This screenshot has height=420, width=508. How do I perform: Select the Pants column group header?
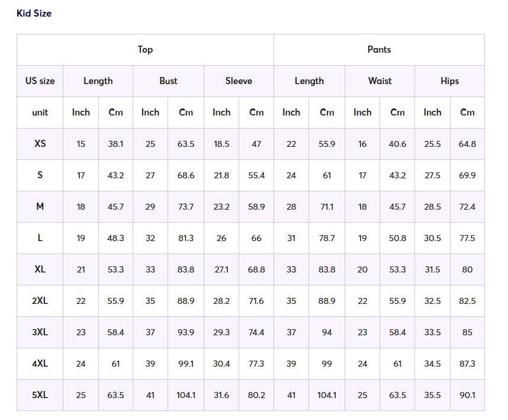click(379, 50)
